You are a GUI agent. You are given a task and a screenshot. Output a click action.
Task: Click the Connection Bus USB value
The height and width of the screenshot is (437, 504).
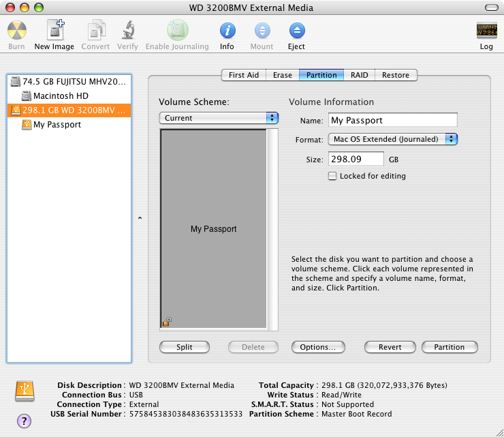(136, 395)
